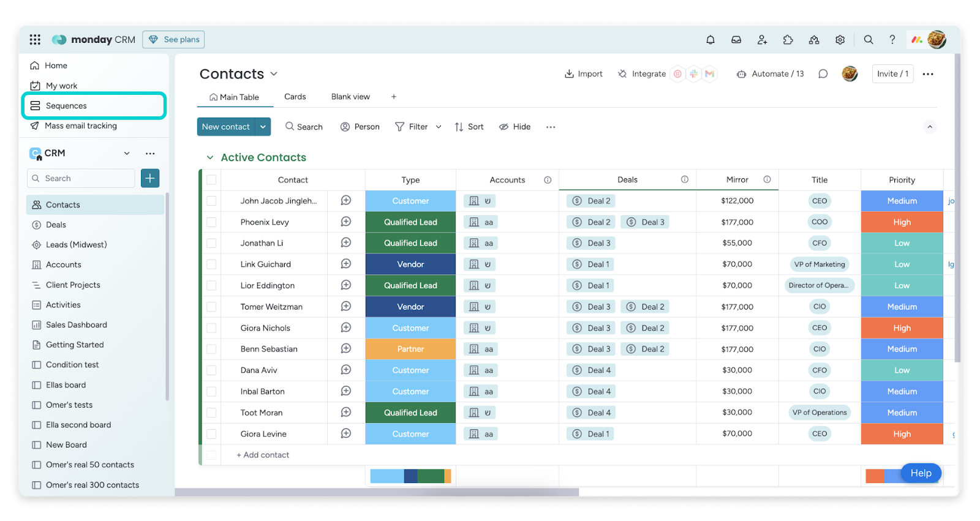The image size is (980, 521).
Task: Open the apps grid menu
Action: click(35, 39)
